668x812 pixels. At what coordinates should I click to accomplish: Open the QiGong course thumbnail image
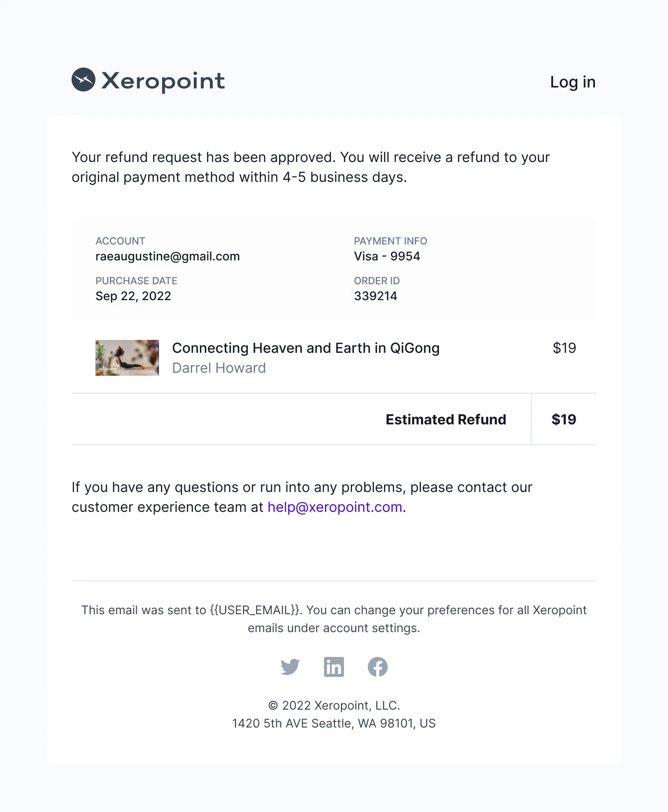tap(127, 358)
